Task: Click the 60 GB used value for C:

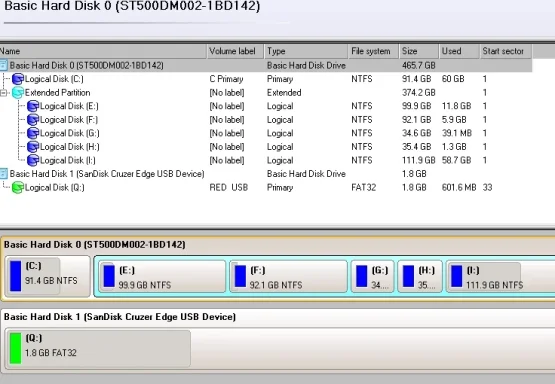Action: tap(453, 79)
